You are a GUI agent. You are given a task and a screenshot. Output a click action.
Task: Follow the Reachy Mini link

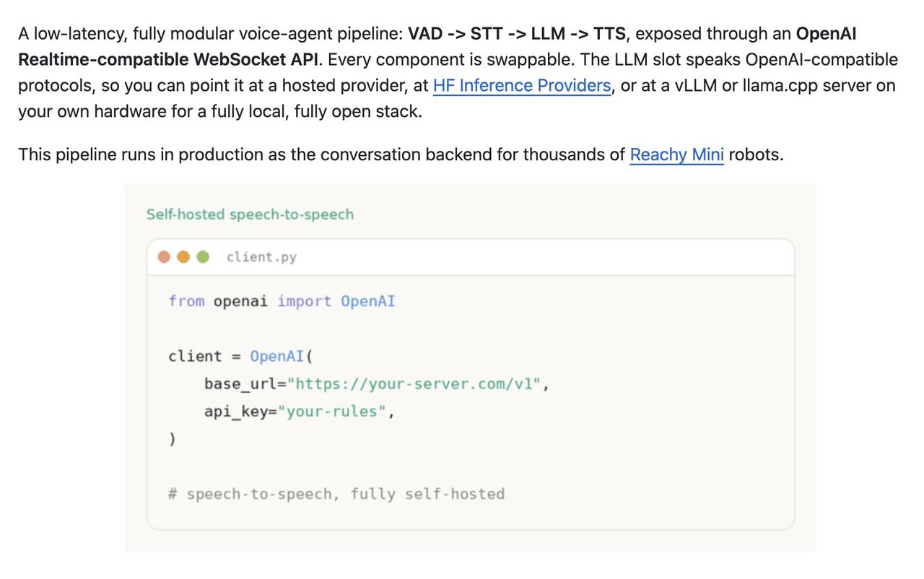(x=676, y=154)
